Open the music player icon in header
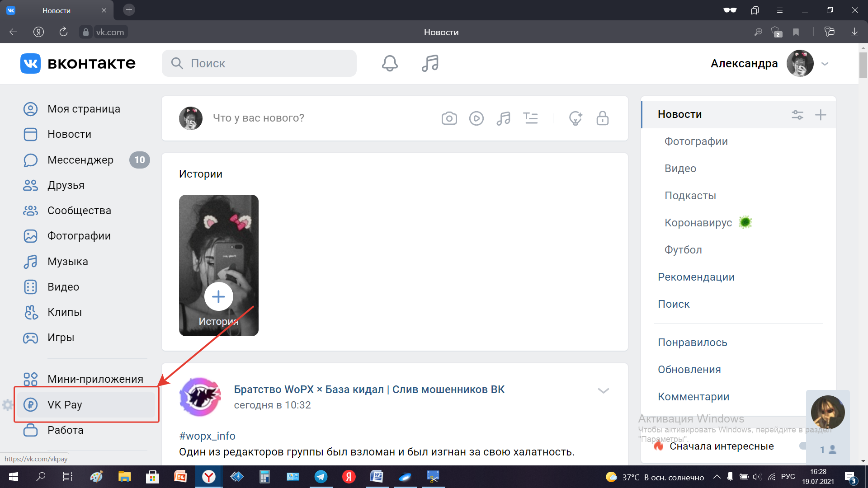 click(430, 63)
